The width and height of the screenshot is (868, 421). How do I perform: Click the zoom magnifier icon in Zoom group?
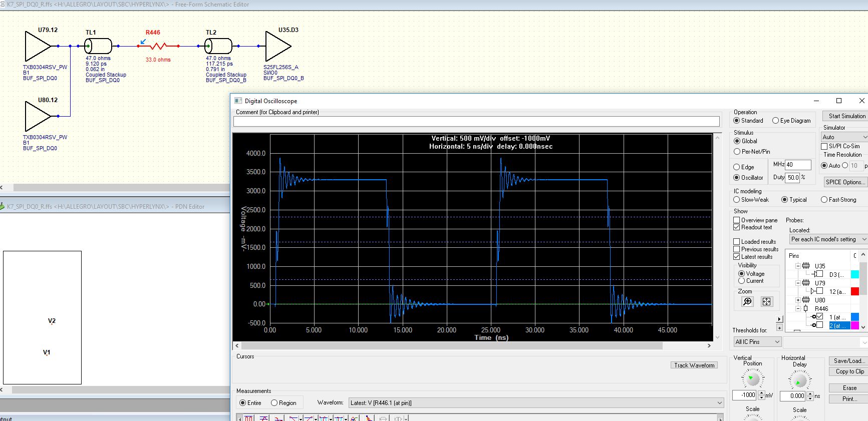pyautogui.click(x=747, y=301)
